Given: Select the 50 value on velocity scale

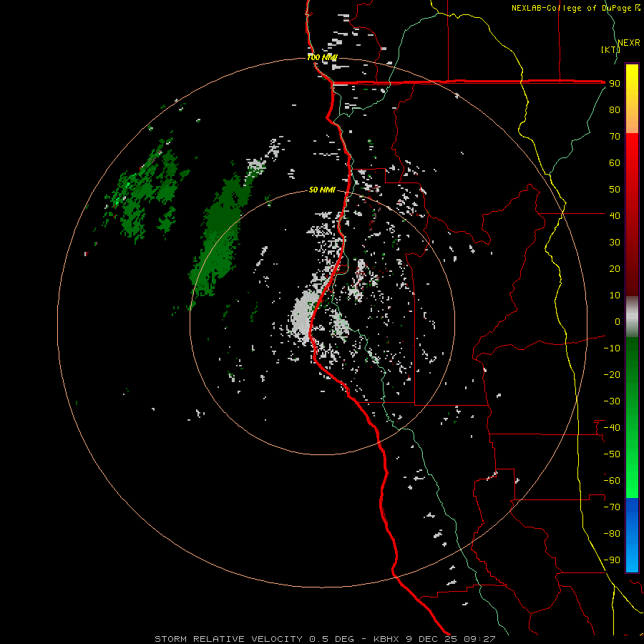Looking at the screenshot, I should [615, 190].
